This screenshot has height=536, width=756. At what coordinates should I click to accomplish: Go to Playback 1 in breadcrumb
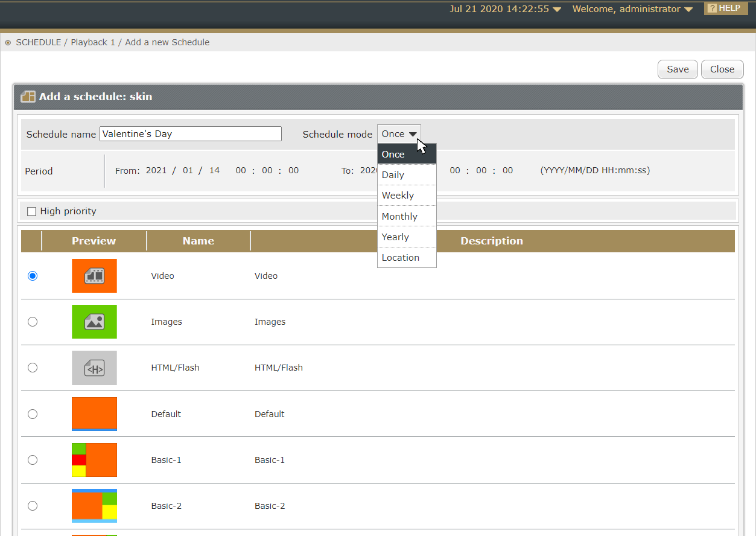[93, 42]
